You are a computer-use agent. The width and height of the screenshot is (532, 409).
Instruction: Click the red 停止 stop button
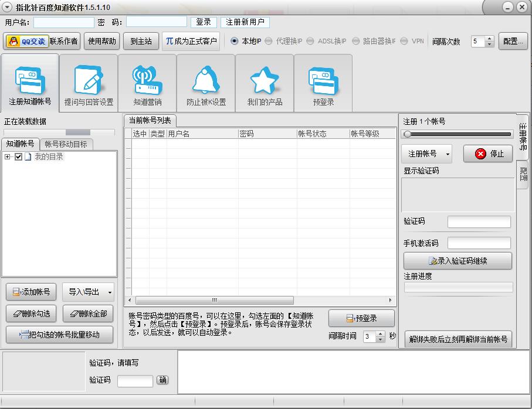[x=488, y=154]
